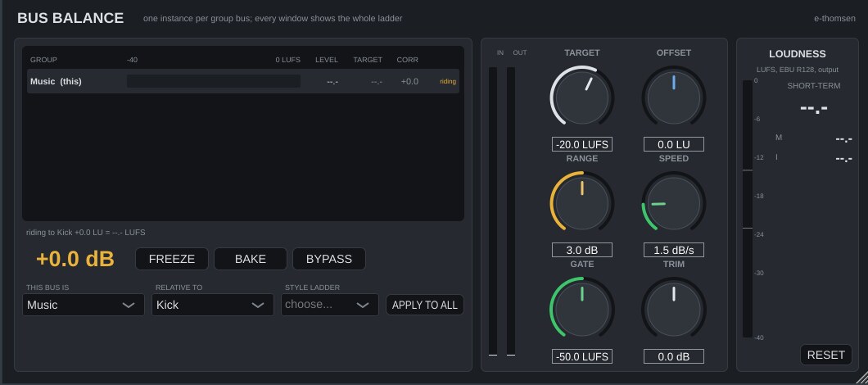Click the 0.0 LU offset value field
This screenshot has height=385, width=868.
click(x=674, y=145)
